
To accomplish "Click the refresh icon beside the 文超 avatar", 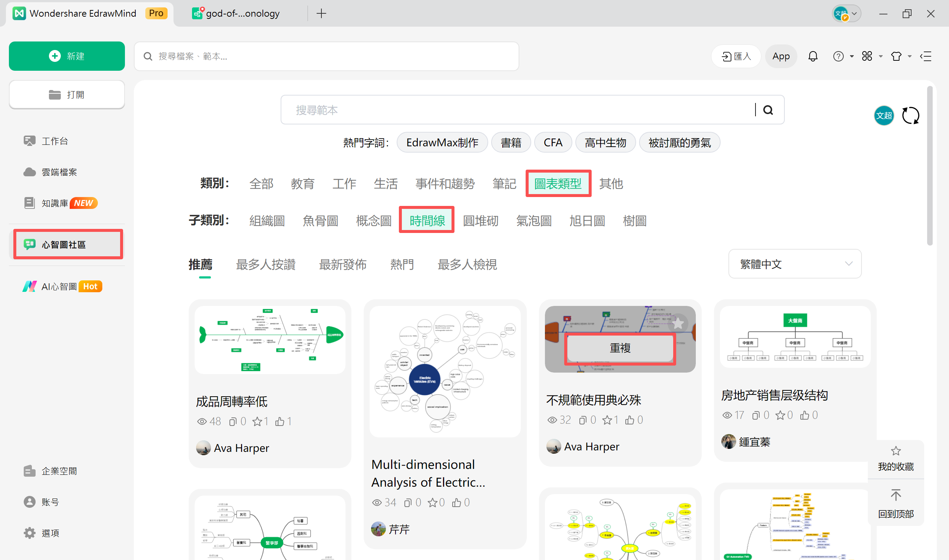I will pyautogui.click(x=910, y=116).
